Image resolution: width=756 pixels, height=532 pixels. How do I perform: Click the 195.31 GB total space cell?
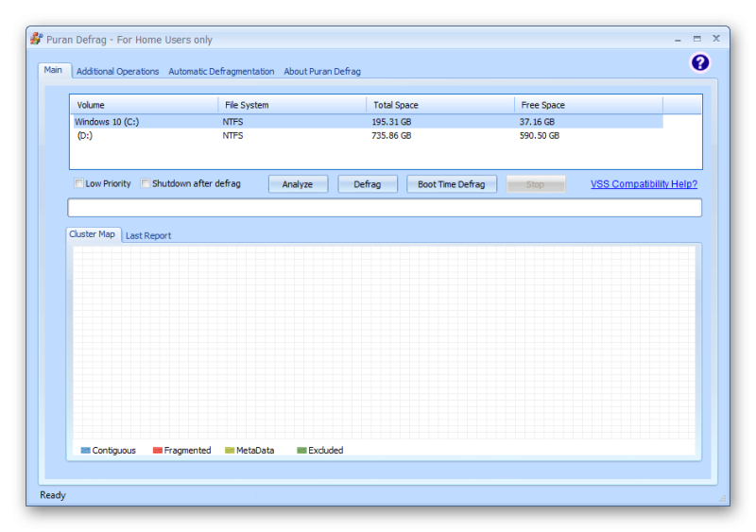pos(391,122)
